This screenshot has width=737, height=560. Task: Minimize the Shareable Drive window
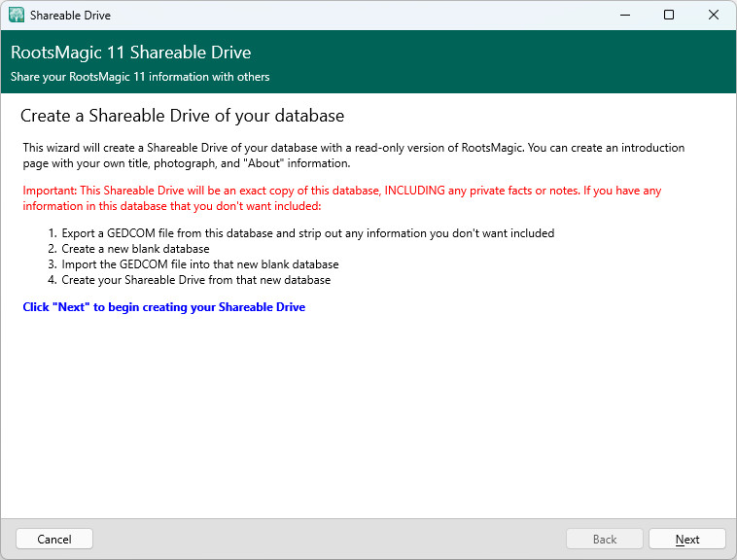[x=625, y=15]
